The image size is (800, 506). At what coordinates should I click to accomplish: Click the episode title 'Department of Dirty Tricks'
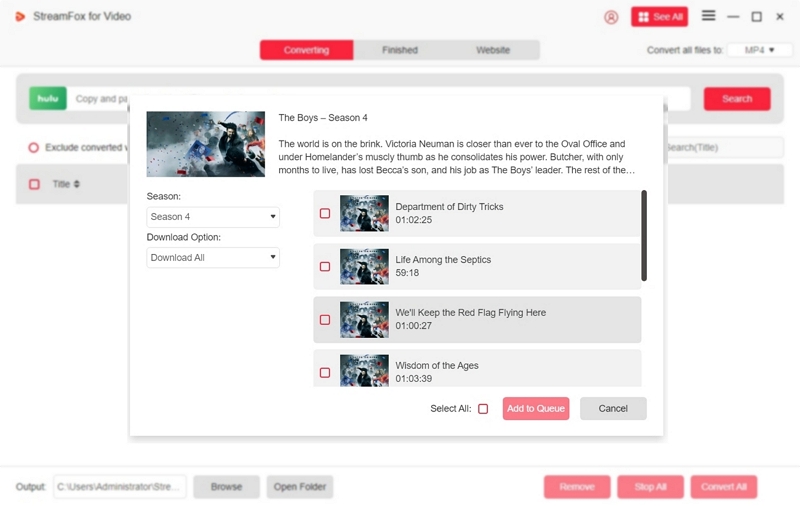[449, 207]
